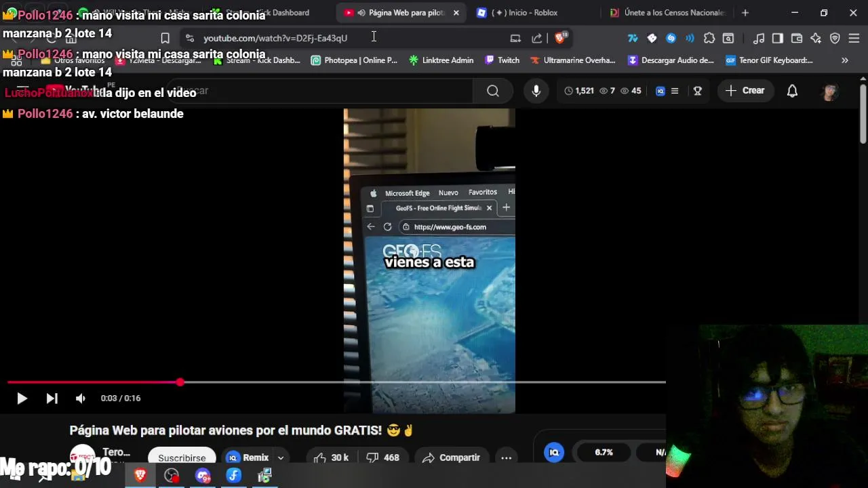Open Brave Wallet icon
Image resolution: width=868 pixels, height=488 pixels.
(797, 39)
